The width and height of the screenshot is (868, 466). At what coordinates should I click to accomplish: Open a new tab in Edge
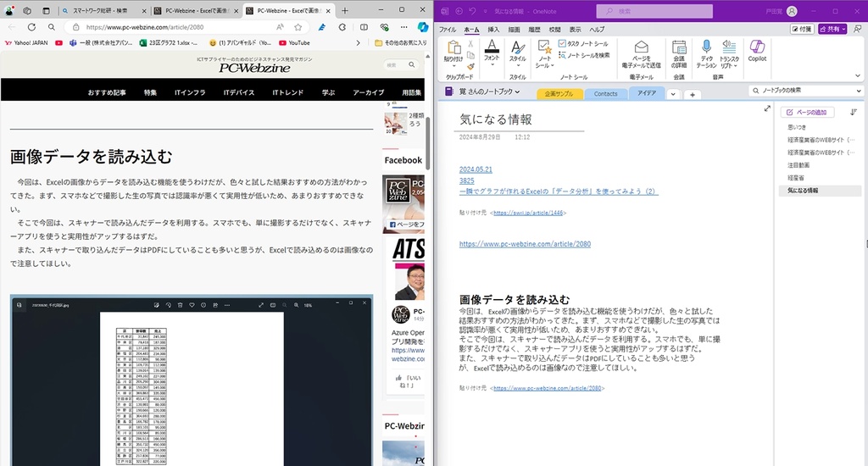pos(345,10)
